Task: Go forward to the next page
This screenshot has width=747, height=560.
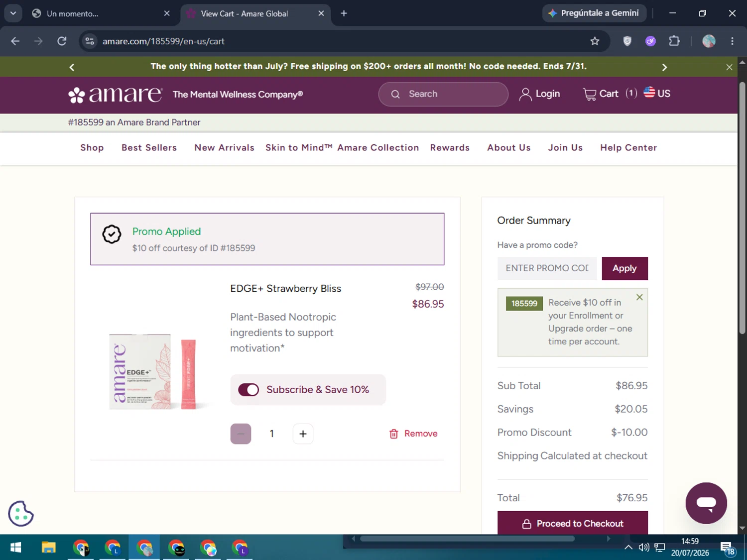Action: coord(38,41)
